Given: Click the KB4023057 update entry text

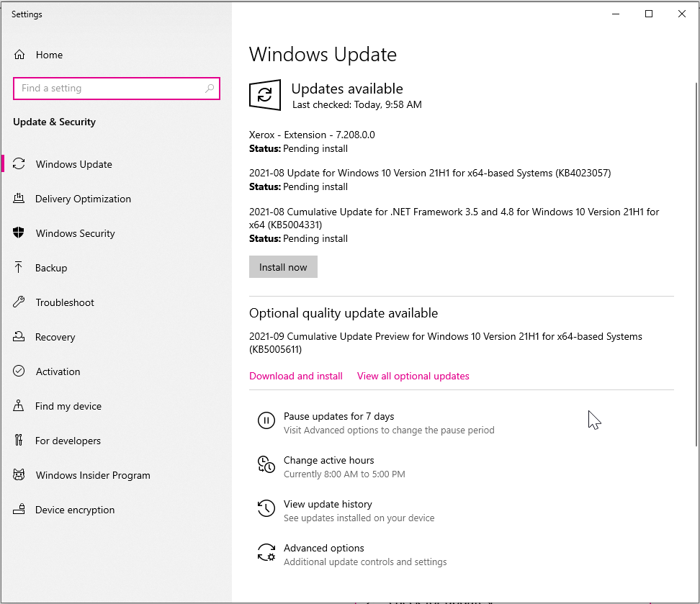Looking at the screenshot, I should (430, 173).
